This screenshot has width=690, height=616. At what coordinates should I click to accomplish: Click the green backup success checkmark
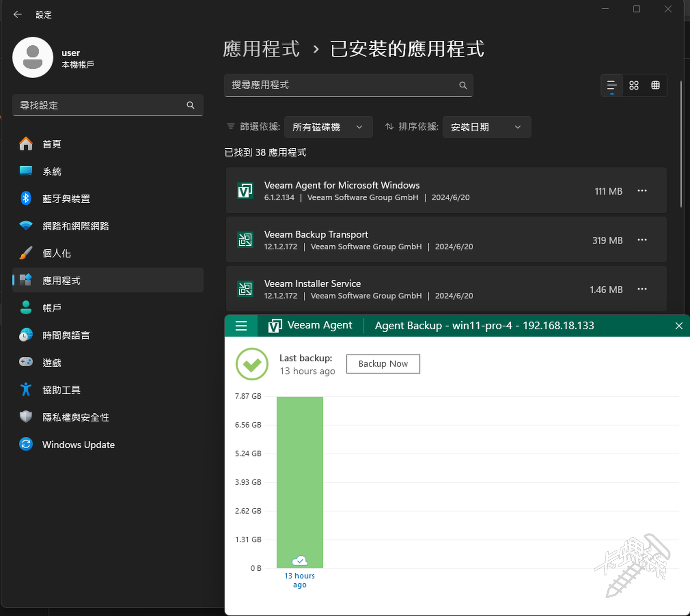pyautogui.click(x=252, y=364)
